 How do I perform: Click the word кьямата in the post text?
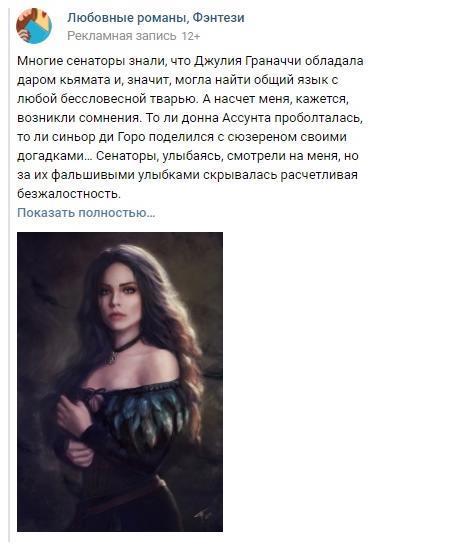tap(85, 80)
